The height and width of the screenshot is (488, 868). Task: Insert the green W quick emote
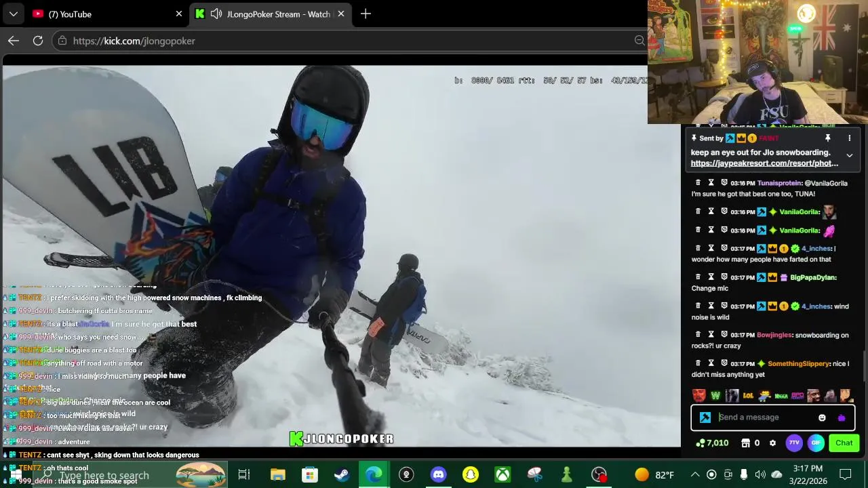pos(715,395)
